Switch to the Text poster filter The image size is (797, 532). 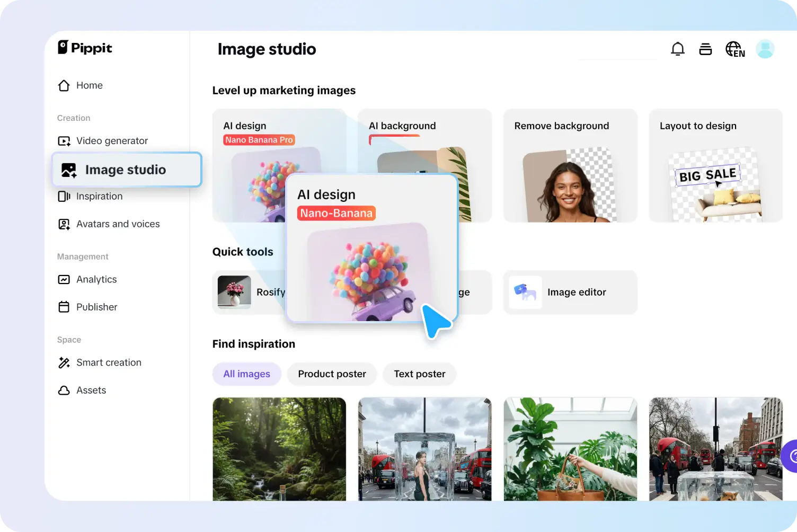(419, 374)
